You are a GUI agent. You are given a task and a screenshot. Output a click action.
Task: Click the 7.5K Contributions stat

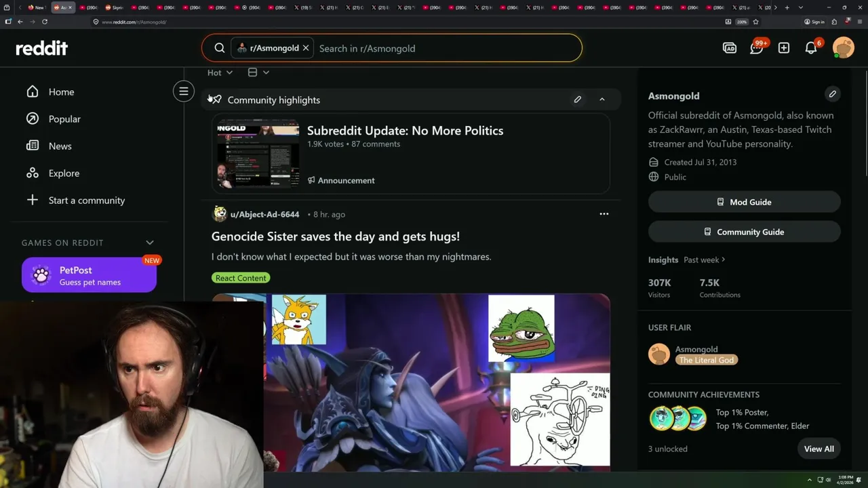point(719,288)
